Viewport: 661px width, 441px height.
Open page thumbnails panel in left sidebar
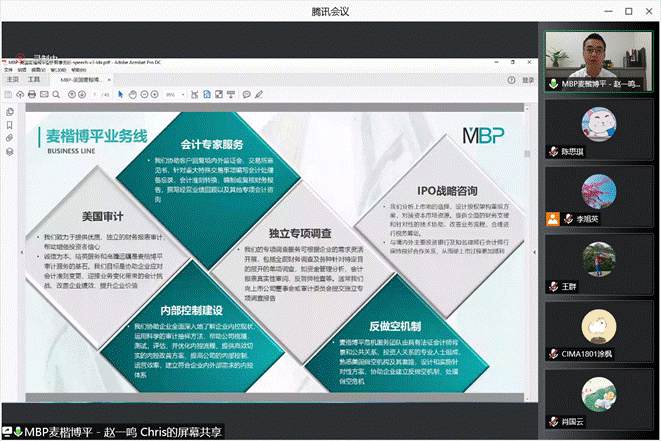coord(9,111)
